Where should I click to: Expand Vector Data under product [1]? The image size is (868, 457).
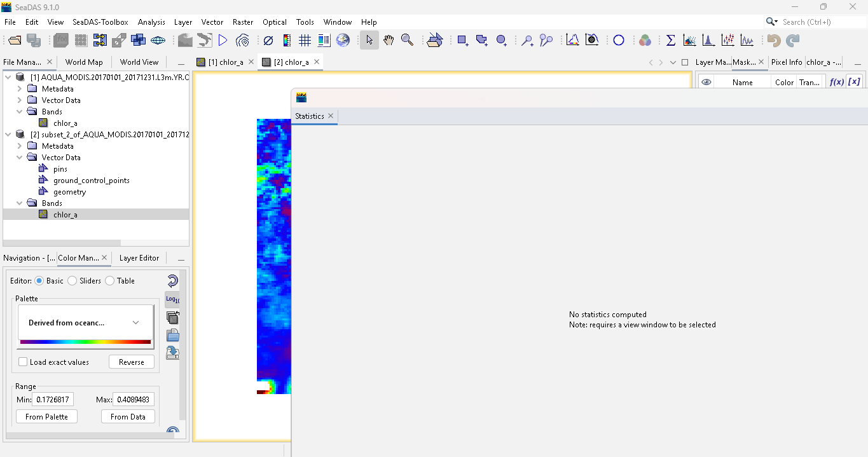click(x=20, y=100)
